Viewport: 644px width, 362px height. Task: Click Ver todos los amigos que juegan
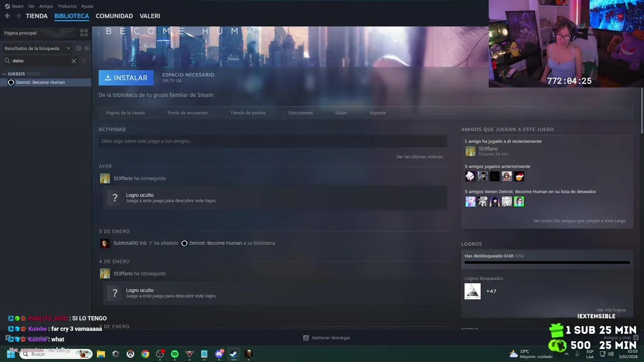coord(580,221)
